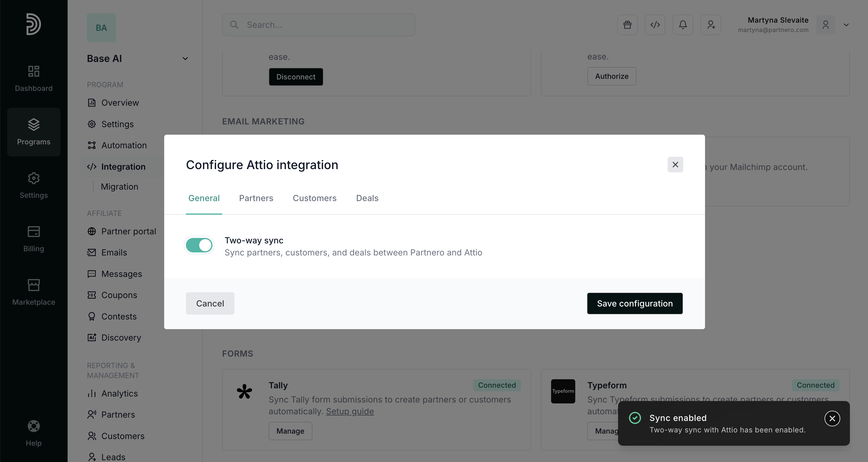
Task: Close the Configure Attio integration dialog
Action: [x=675, y=165]
